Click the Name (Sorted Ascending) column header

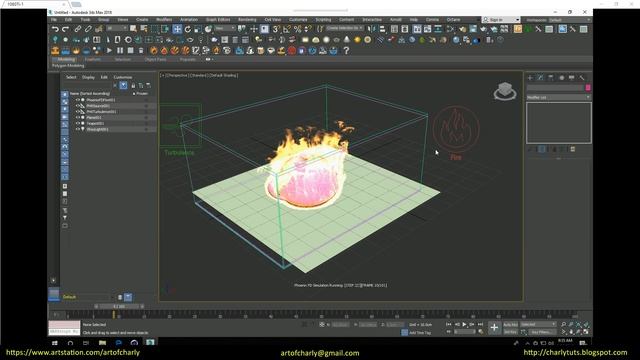click(90, 93)
